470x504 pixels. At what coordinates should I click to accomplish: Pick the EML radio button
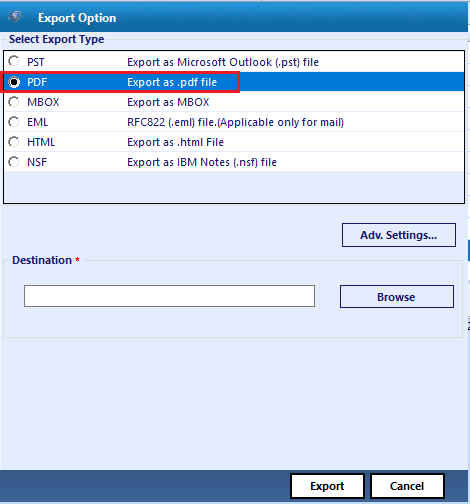14,122
